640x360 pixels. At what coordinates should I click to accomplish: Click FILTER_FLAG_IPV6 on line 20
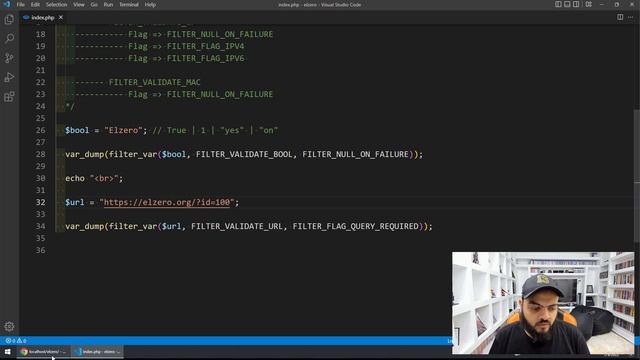205,58
